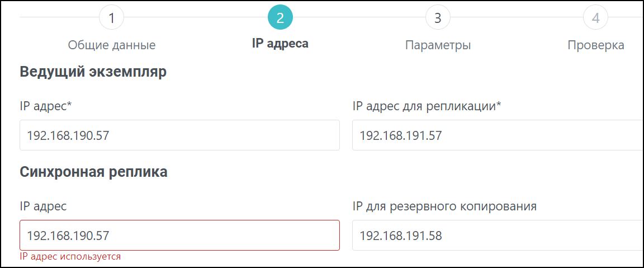The image size is (644, 268).
Task: Click the 192.168.191.58 backup IP field
Action: click(498, 235)
